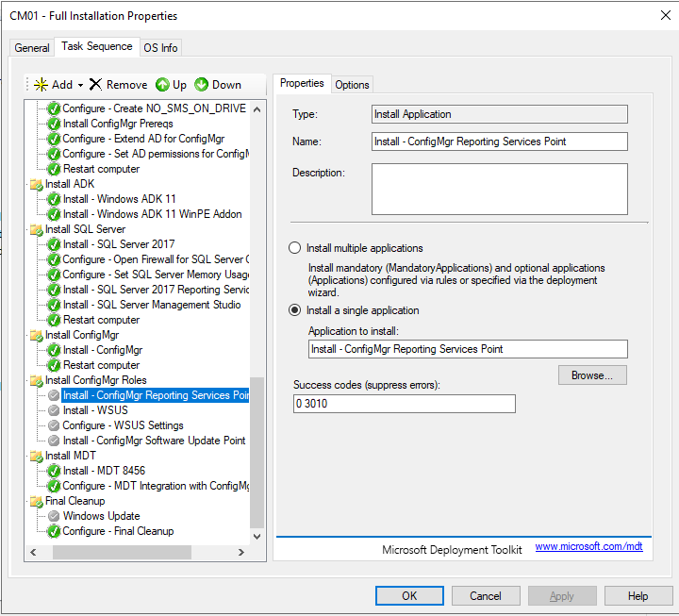Click the Add starburst icon
679x616 pixels.
tap(41, 85)
